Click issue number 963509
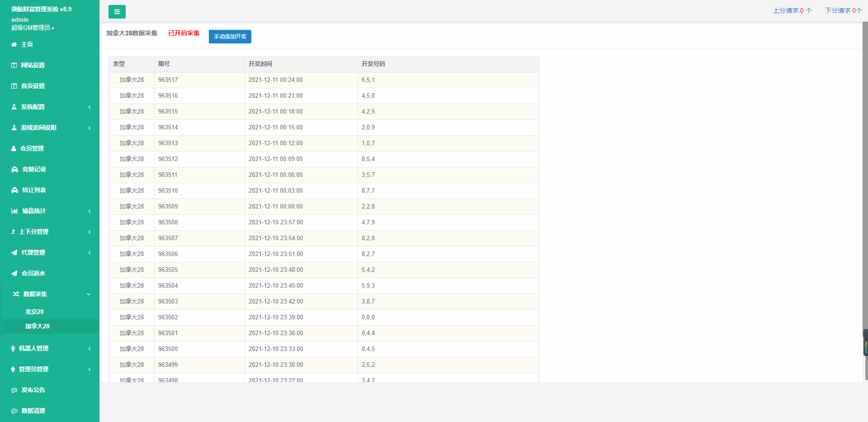Image resolution: width=868 pixels, height=422 pixels. click(168, 206)
